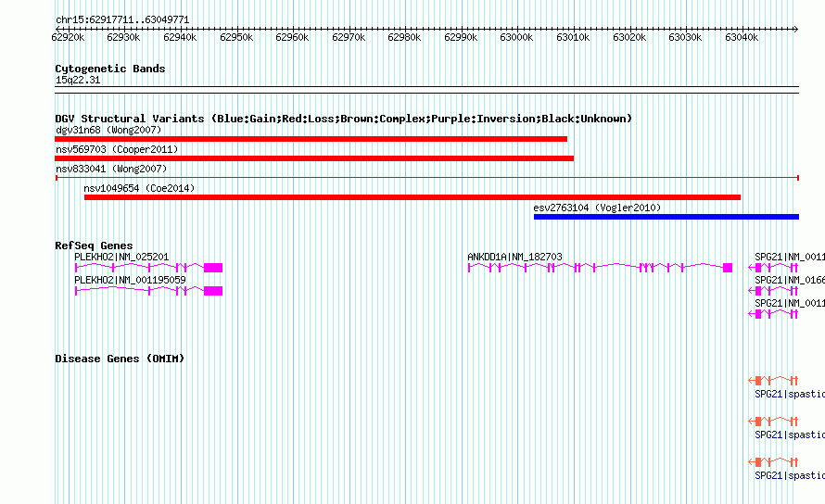
Task: Click the 62970k ruler tick label
Action: [x=349, y=37]
